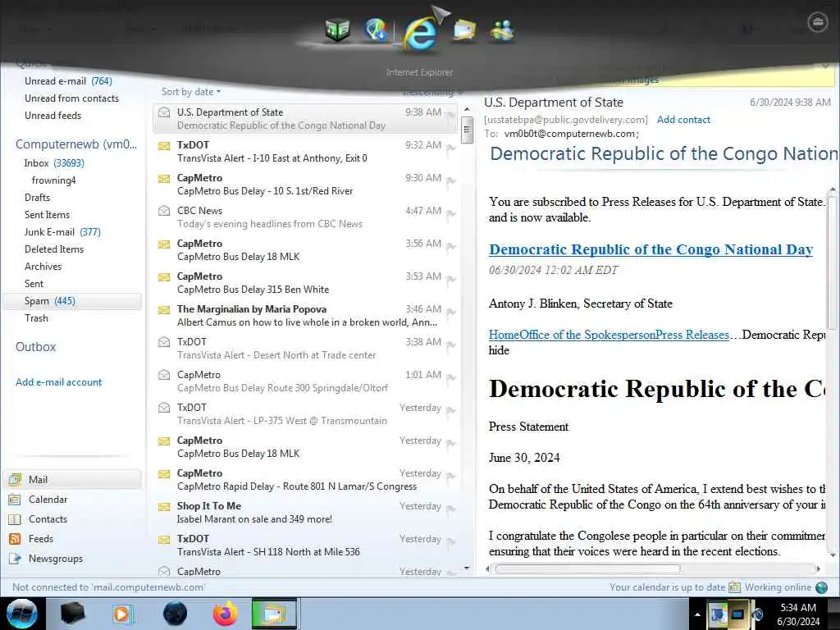Click message list scroll up arrow
This screenshot has height=630, width=840.
pyautogui.click(x=467, y=110)
